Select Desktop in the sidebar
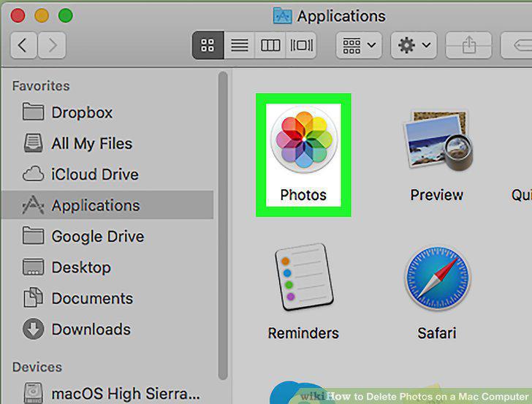 (107, 267)
